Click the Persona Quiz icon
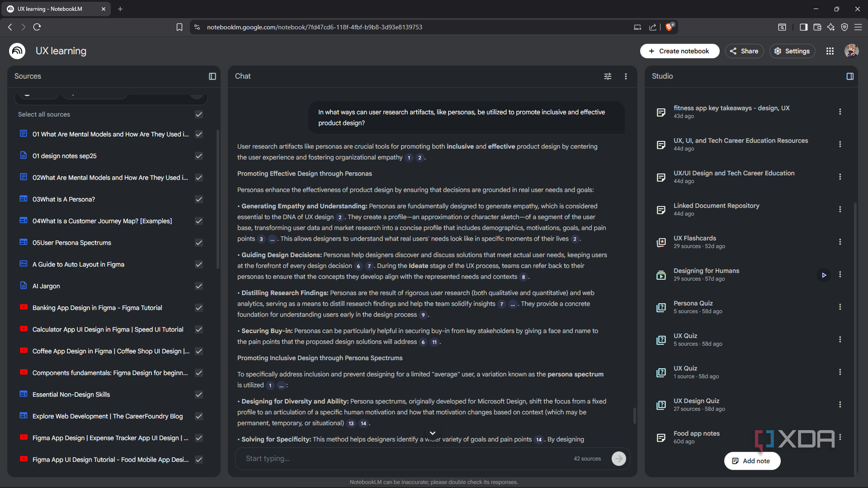 pyautogui.click(x=661, y=308)
